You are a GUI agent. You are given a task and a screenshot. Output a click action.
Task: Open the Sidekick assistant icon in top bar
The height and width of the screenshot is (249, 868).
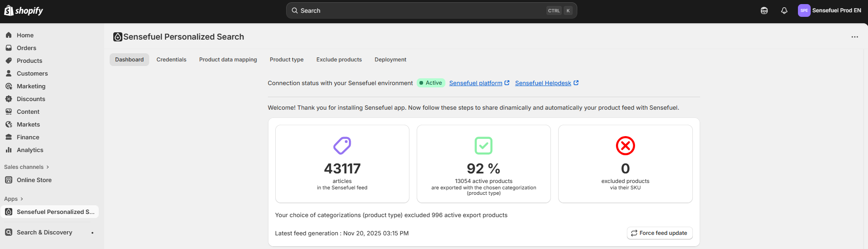[764, 10]
